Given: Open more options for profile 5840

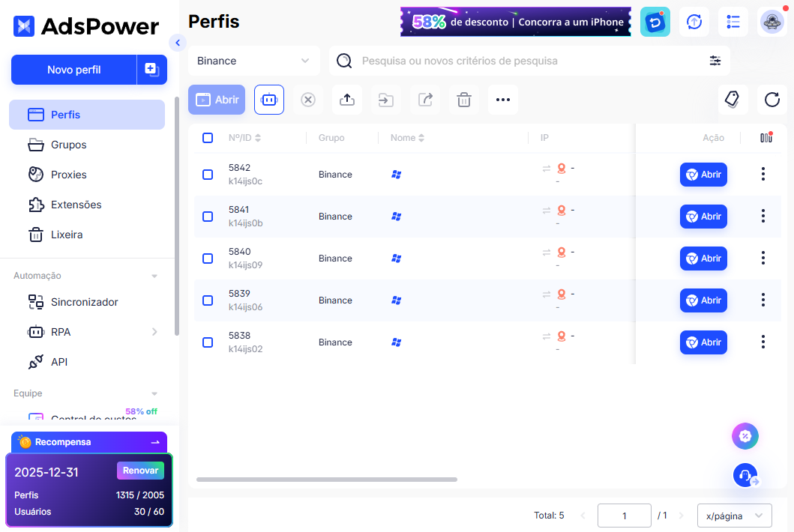Looking at the screenshot, I should point(763,259).
